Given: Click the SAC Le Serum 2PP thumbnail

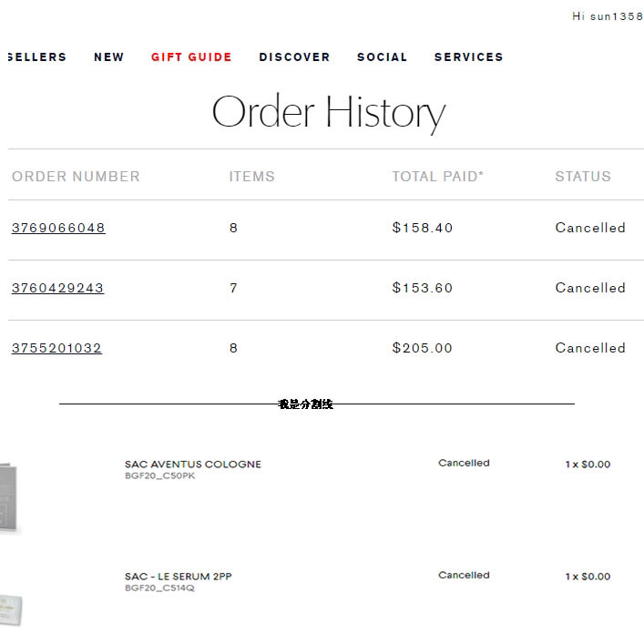Looking at the screenshot, I should (11, 610).
